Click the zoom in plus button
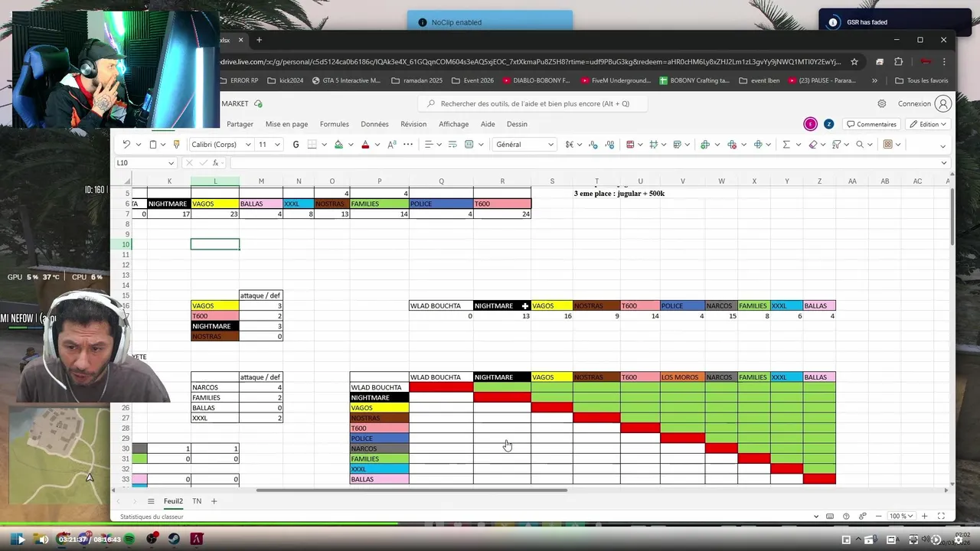Screen dimensions: 980x551 tap(925, 517)
